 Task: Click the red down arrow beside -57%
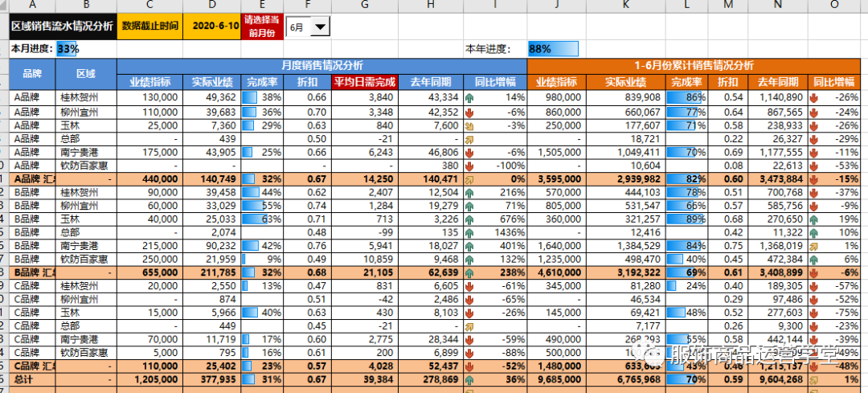[x=813, y=286]
